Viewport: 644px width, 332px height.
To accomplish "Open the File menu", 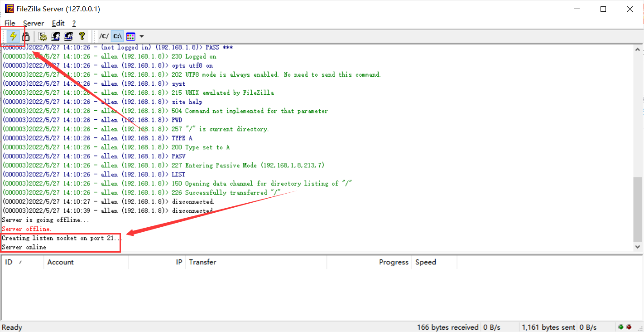I will [10, 23].
